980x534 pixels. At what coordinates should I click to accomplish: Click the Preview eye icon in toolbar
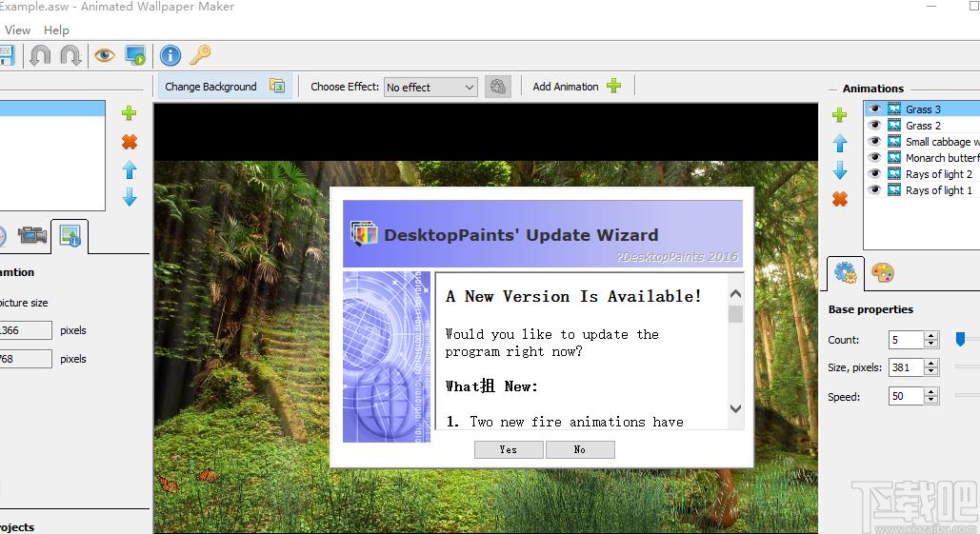(x=105, y=55)
